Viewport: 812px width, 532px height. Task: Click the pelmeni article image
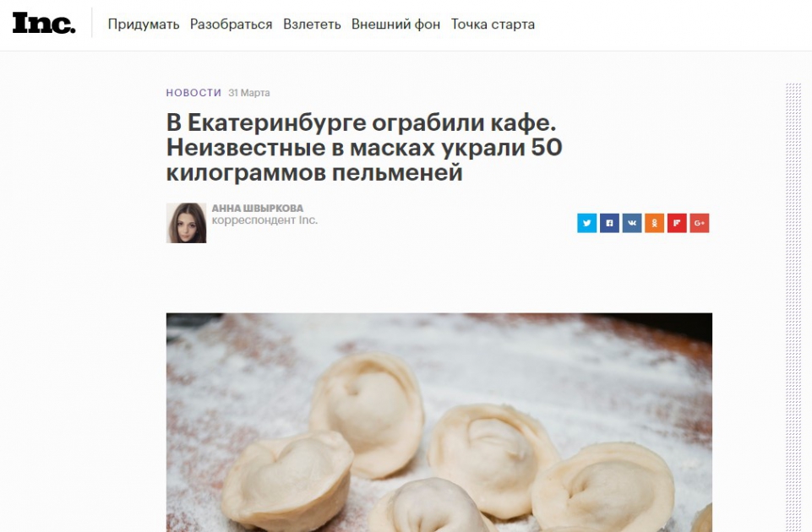(x=439, y=422)
